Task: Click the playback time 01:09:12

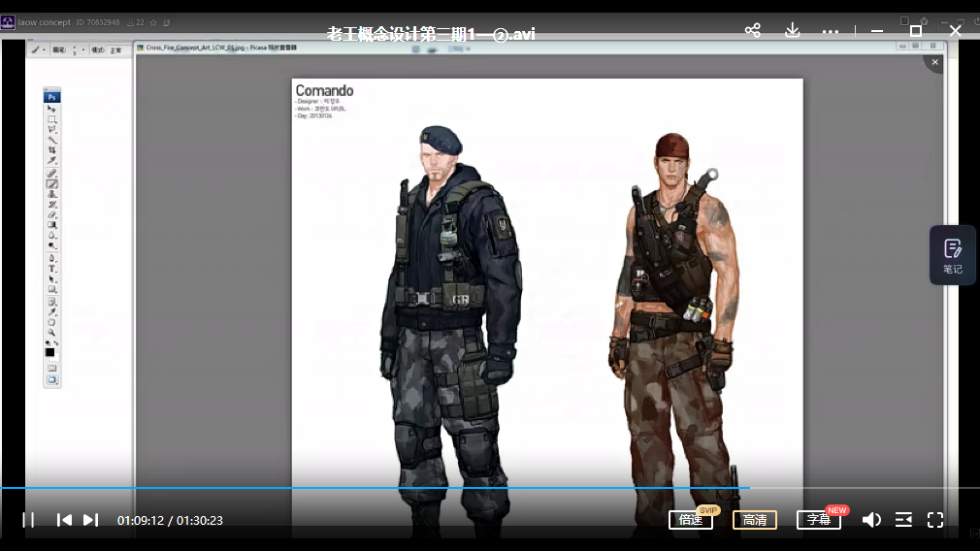Action: pos(141,520)
